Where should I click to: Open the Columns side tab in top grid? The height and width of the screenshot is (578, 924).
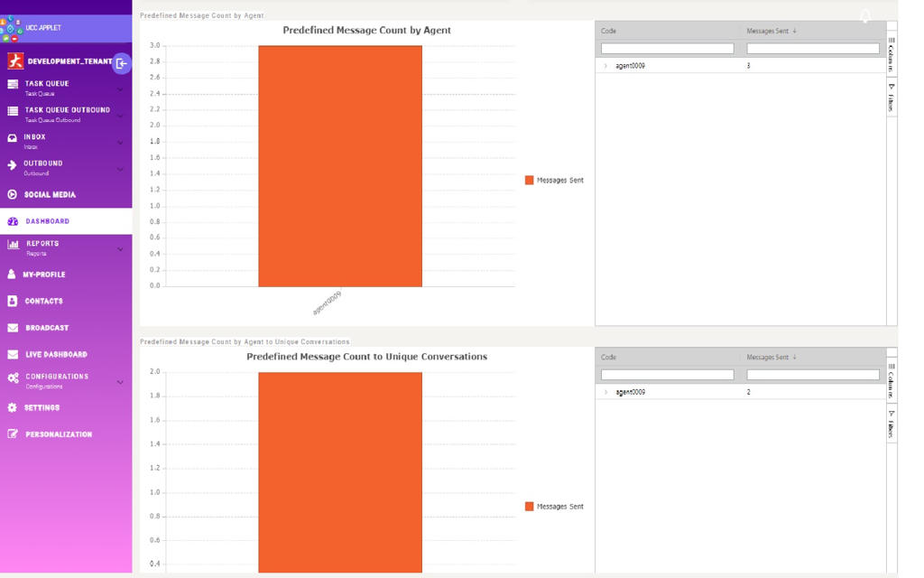[x=892, y=52]
